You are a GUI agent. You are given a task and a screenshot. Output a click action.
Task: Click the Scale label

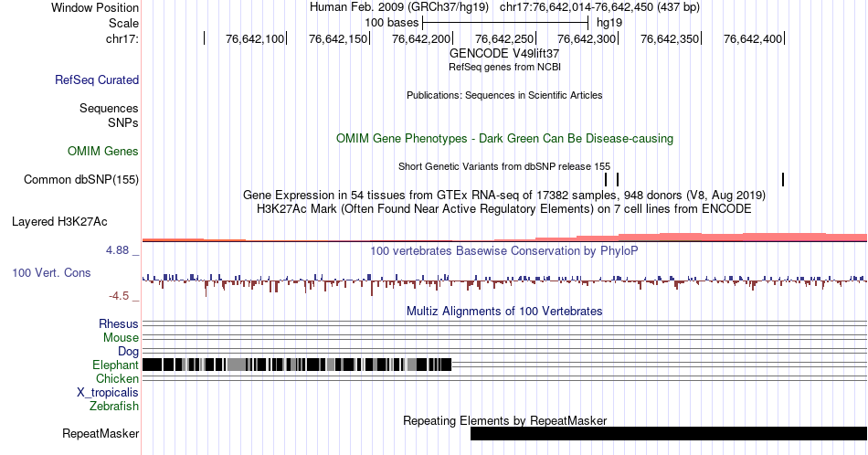(123, 23)
